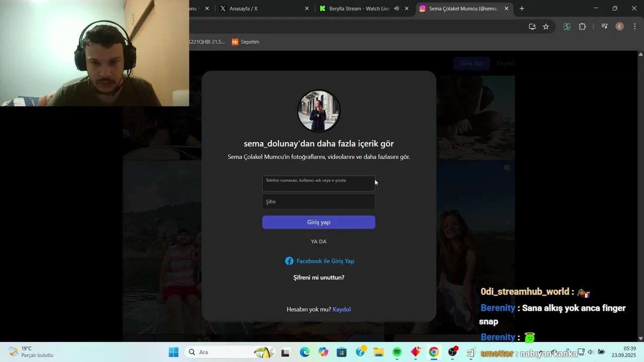This screenshot has width=644, height=362.
Task: Mute the Berylla Stream tab audio icon
Action: pos(396,9)
